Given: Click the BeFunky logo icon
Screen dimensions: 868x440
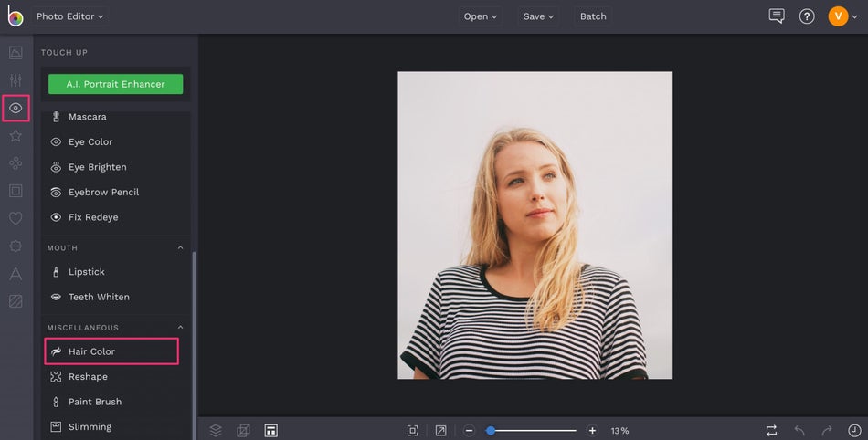Looking at the screenshot, I should pos(15,16).
